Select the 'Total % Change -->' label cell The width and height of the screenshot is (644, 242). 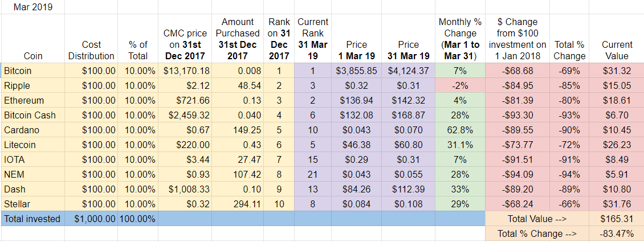[x=537, y=233]
